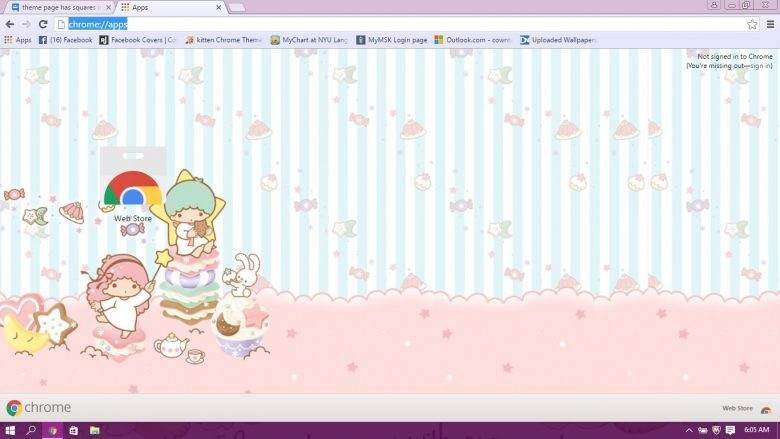Open the Chrome hamburger menu

tap(769, 24)
